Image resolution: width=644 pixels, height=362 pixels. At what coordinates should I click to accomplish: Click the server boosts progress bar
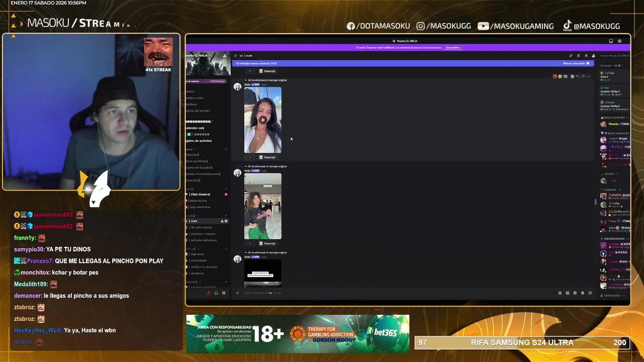[x=206, y=81]
